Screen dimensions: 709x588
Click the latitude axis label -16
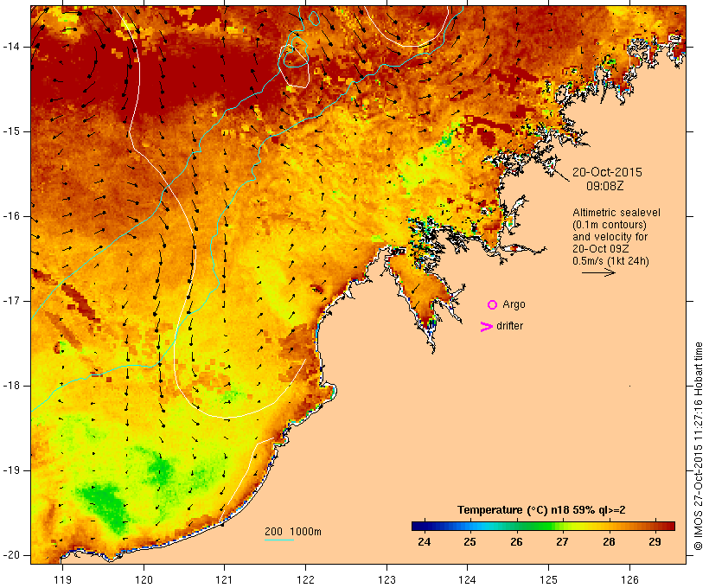11,216
